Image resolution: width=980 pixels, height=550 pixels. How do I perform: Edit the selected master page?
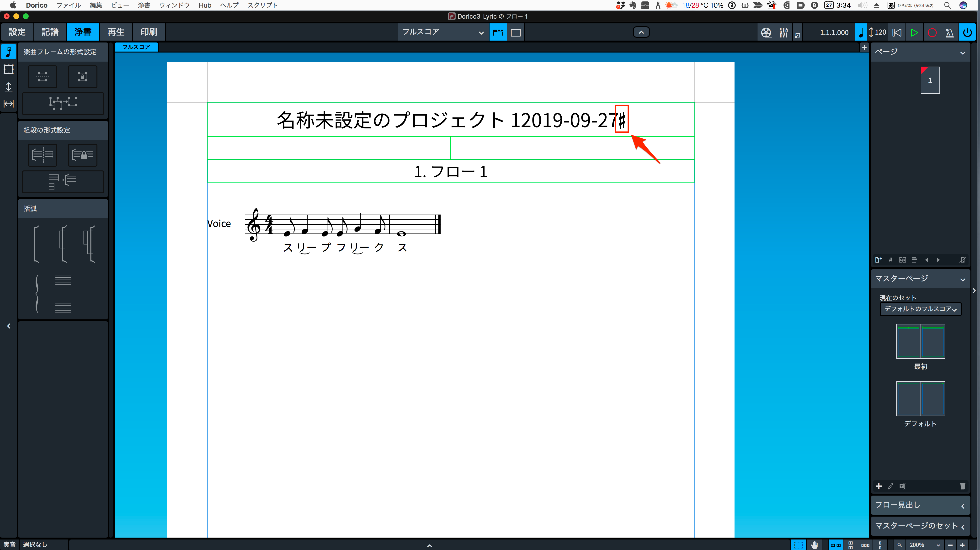pos(891,486)
